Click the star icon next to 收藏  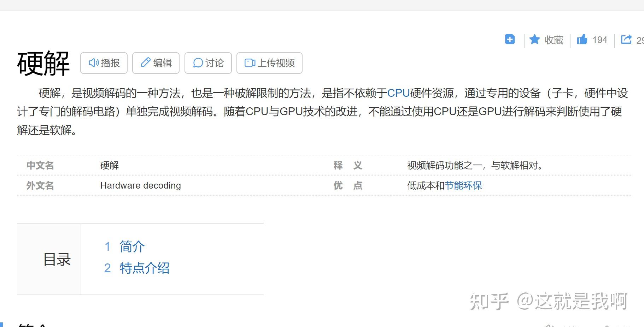[x=534, y=40]
